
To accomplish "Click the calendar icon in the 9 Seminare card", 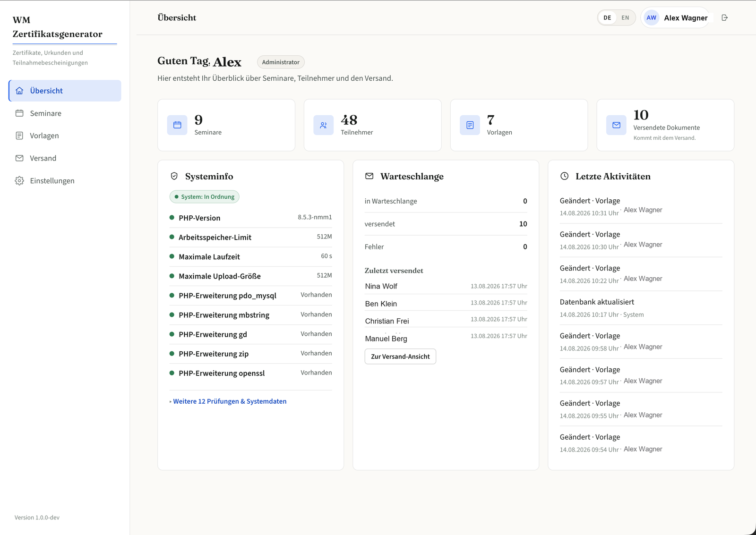I will click(177, 125).
